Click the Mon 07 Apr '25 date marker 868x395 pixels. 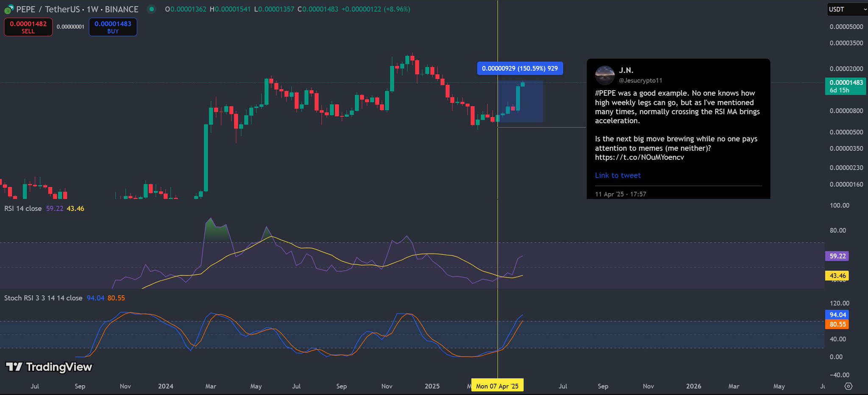[497, 386]
